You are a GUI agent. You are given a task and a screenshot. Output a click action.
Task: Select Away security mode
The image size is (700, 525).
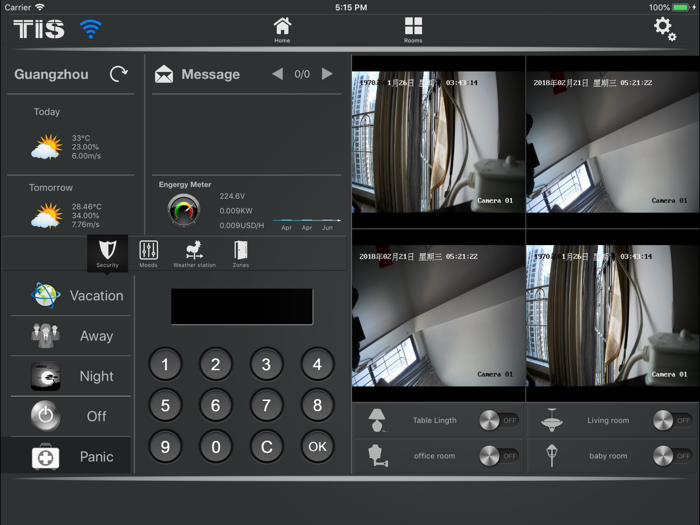click(71, 336)
